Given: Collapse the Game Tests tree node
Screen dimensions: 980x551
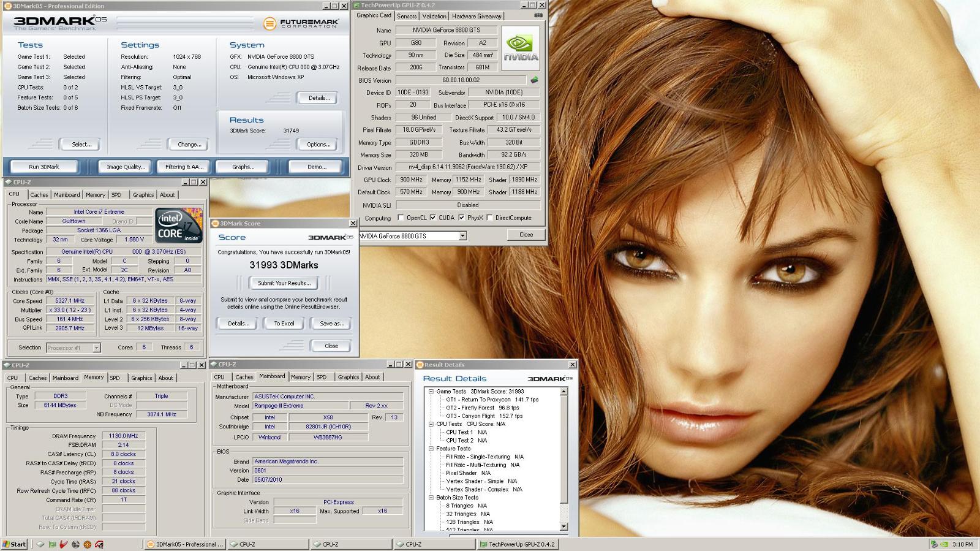Looking at the screenshot, I should coord(431,391).
